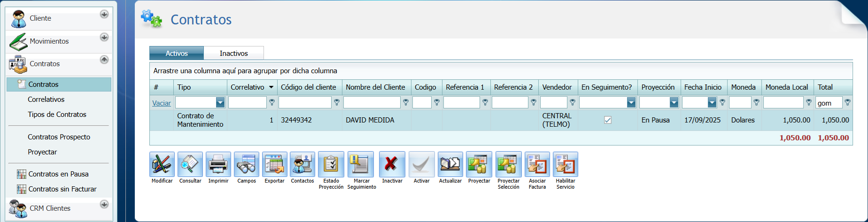
Task: Click the Referencia 1 filter input
Action: [x=462, y=102]
